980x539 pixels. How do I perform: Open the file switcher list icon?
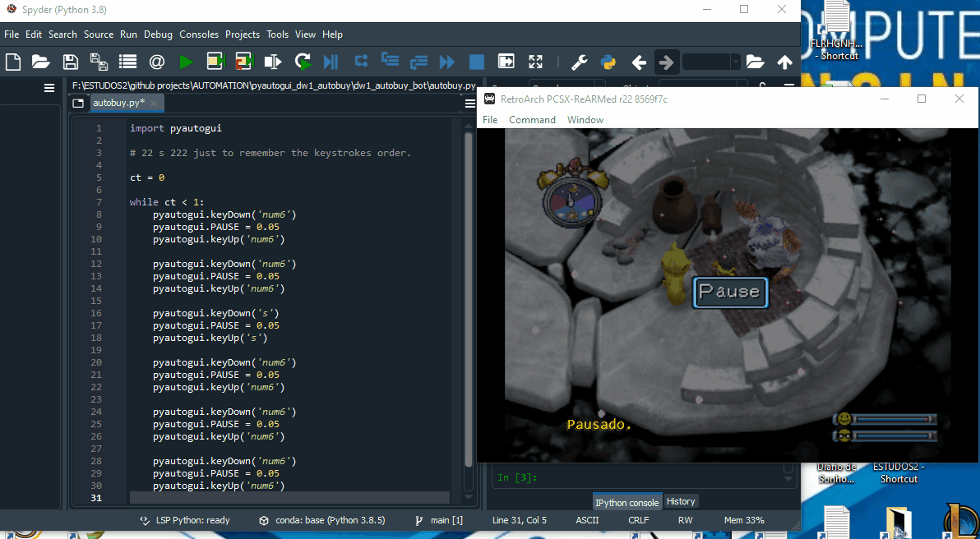(128, 62)
